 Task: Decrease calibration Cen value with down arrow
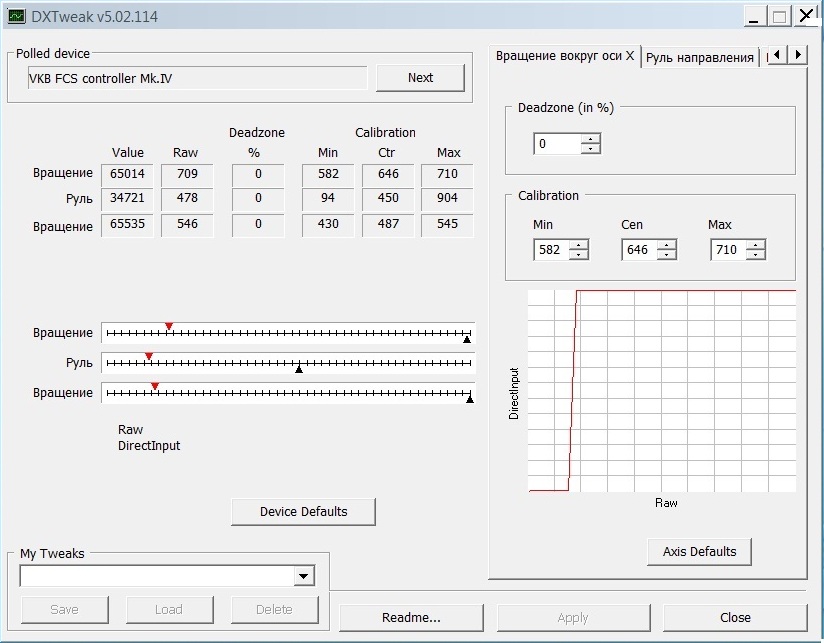pyautogui.click(x=666, y=255)
